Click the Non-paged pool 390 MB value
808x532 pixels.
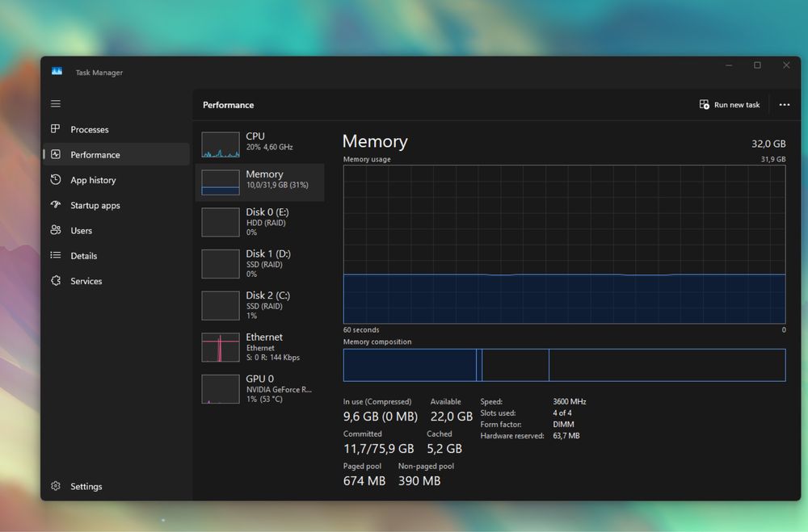tap(419, 481)
